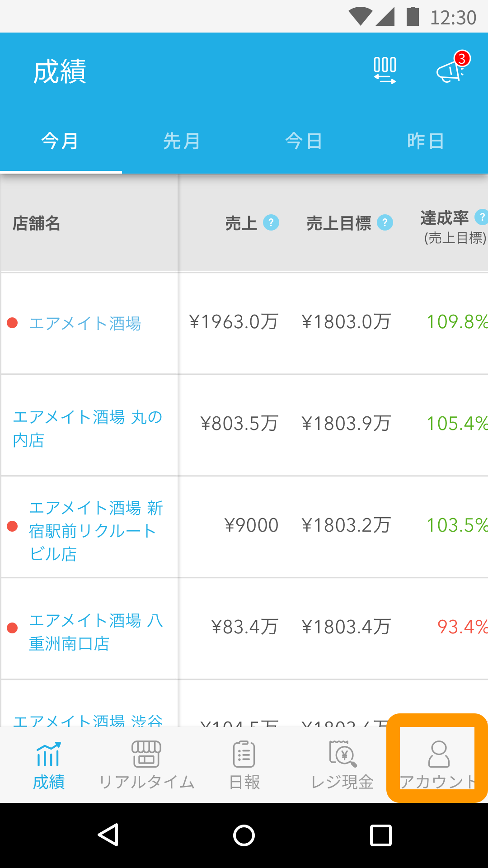488x868 pixels.
Task: Open the アカウント bottom navigation item
Action: click(x=437, y=764)
